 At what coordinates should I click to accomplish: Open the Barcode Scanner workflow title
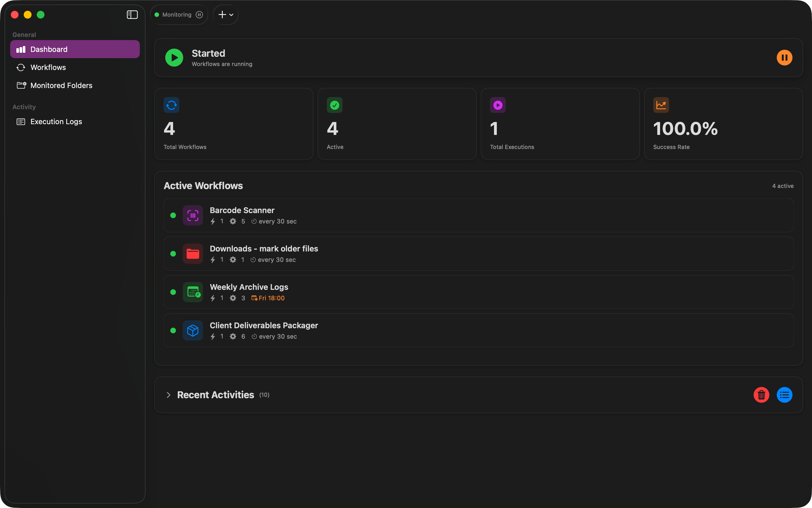[x=242, y=210]
